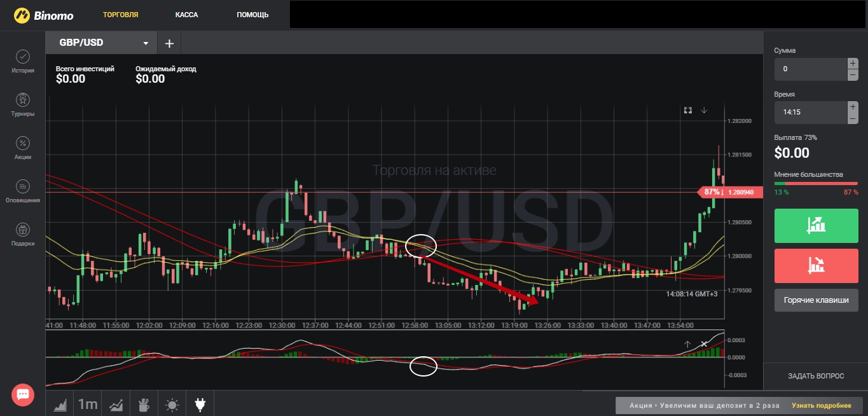Change the 1m timeframe
The height and width of the screenshot is (416, 868).
pos(88,404)
